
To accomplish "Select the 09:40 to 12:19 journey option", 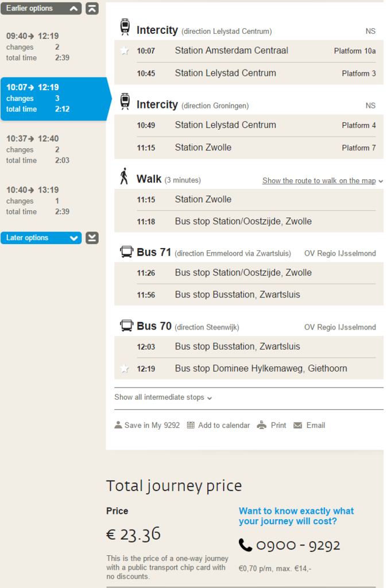I will (x=52, y=47).
